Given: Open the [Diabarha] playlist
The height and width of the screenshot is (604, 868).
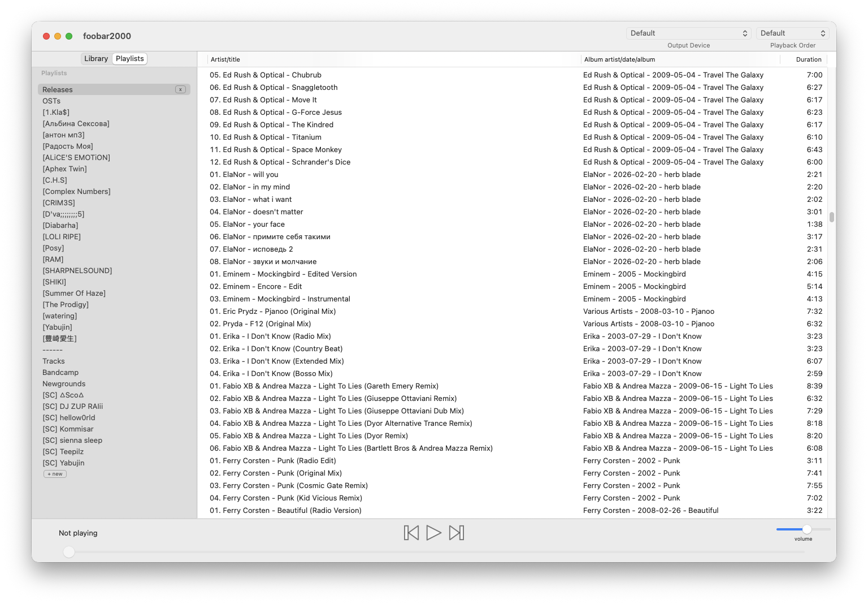Looking at the screenshot, I should tap(114, 225).
